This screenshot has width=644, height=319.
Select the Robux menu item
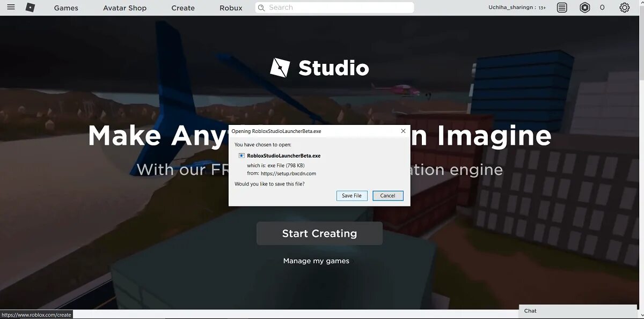coord(230,8)
